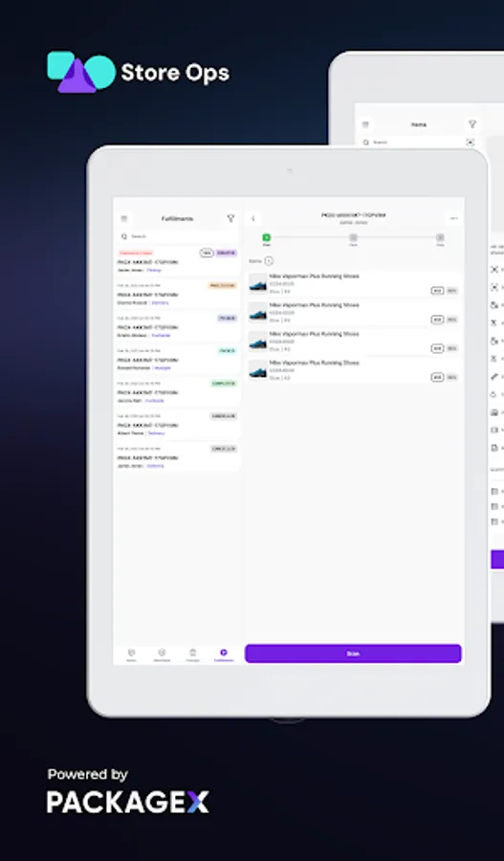Go back using the order detail back arrow
Image resolution: width=504 pixels, height=861 pixels.
(x=253, y=218)
